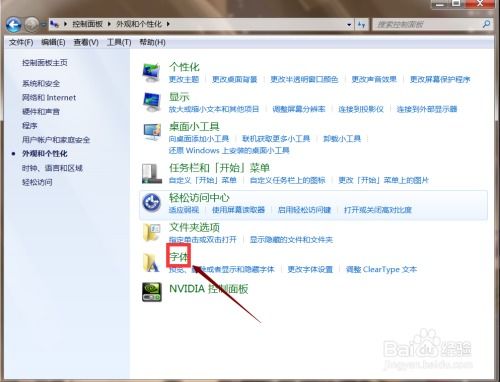Click the NVIDIA 控制面板 icon

pyautogui.click(x=152, y=292)
